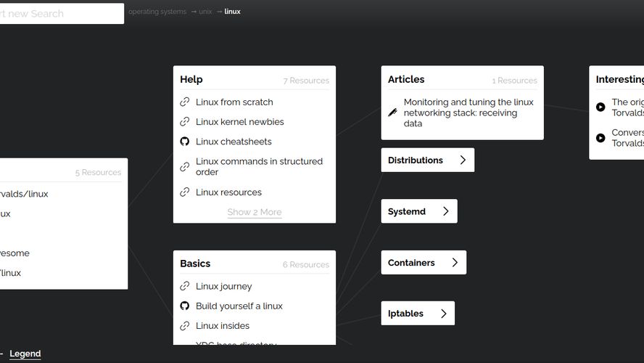The width and height of the screenshot is (644, 363).
Task: Expand the Systemd node
Action: click(445, 211)
